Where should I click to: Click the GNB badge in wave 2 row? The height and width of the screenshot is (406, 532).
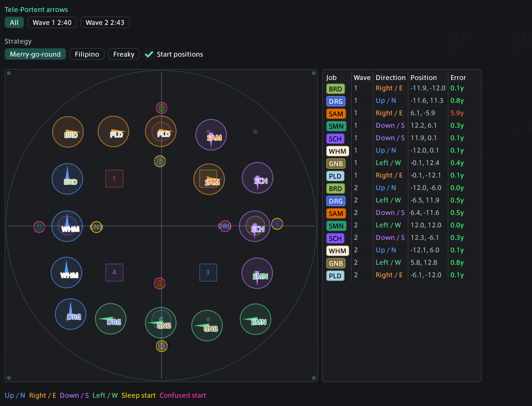(336, 263)
